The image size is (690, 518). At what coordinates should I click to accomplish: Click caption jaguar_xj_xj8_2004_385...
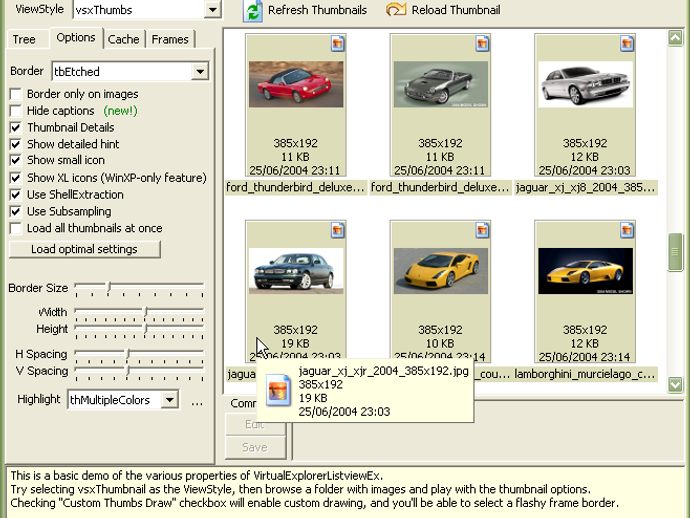(585, 187)
